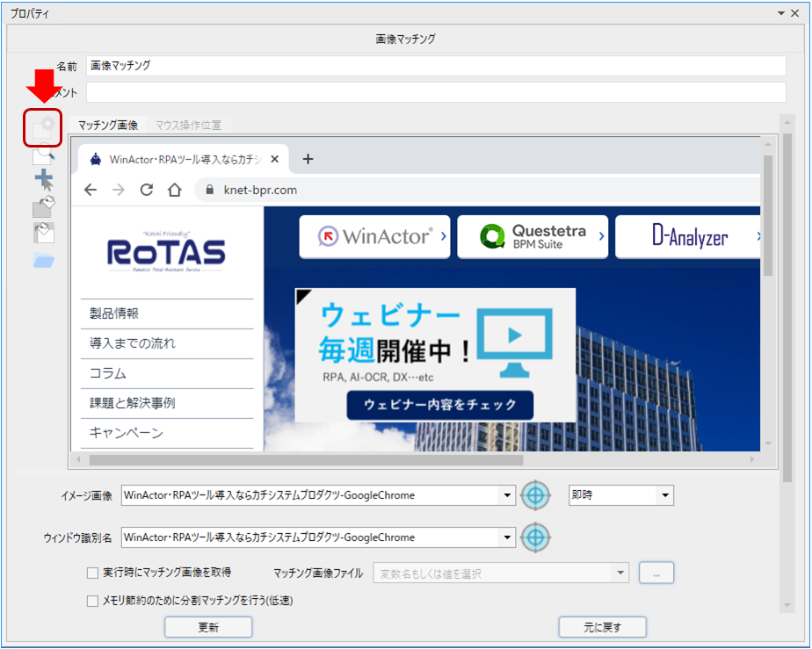Expand the イメージ画像 combo box
This screenshot has height=649, width=812.
pyautogui.click(x=507, y=495)
